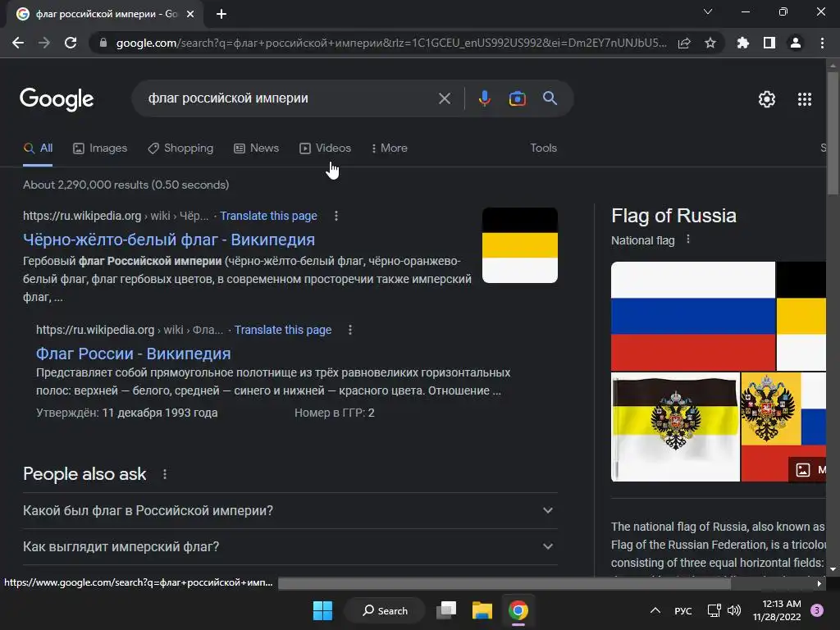Open white-blue-red Russia flag image
This screenshot has width=840, height=630.
coord(692,316)
